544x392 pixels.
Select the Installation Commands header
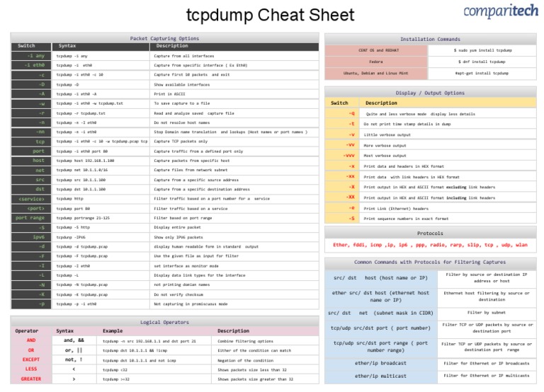click(x=430, y=39)
